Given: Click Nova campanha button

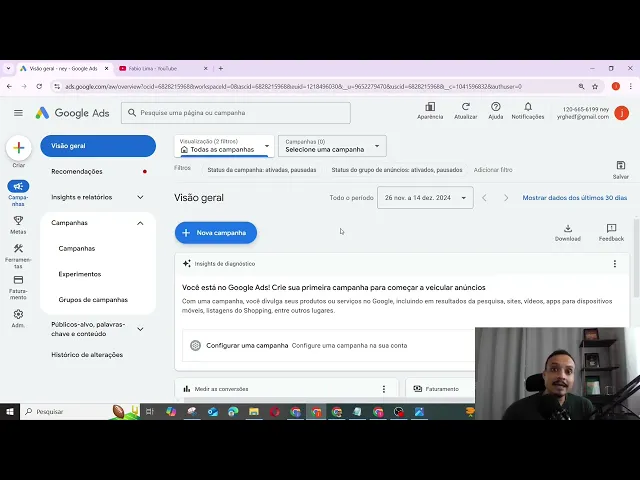Looking at the screenshot, I should (216, 233).
